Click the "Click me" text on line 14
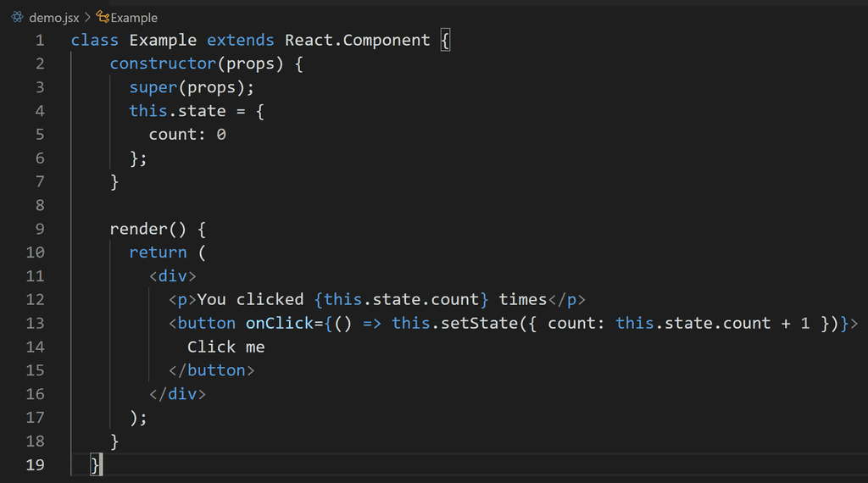868x483 pixels. (x=225, y=347)
